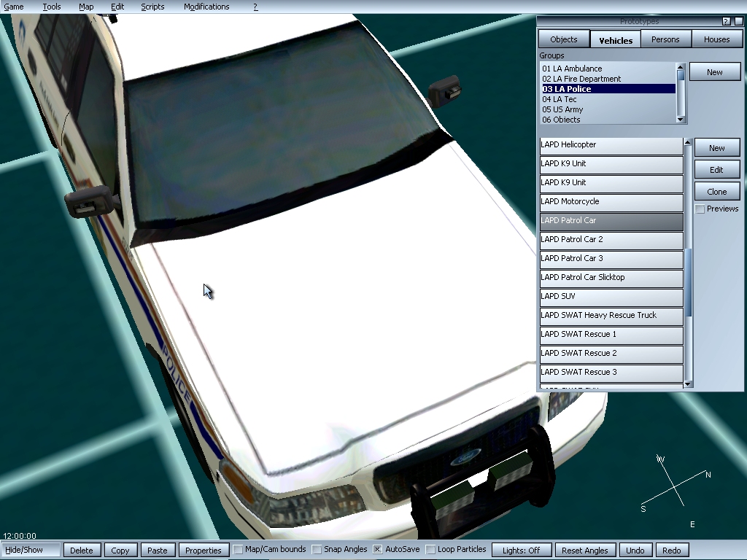
Task: Select the 04 LA Tec group
Action: pos(608,99)
